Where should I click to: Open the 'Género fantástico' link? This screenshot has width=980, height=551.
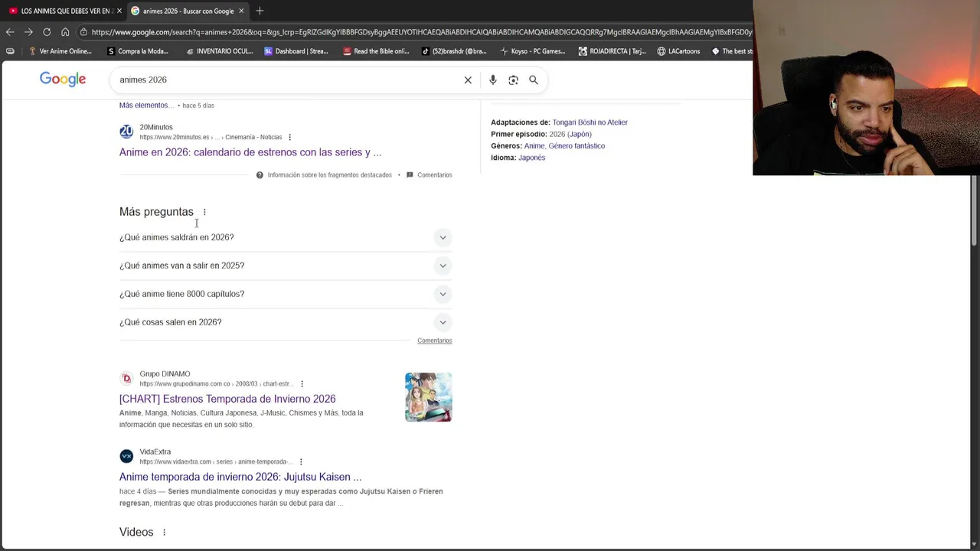577,146
